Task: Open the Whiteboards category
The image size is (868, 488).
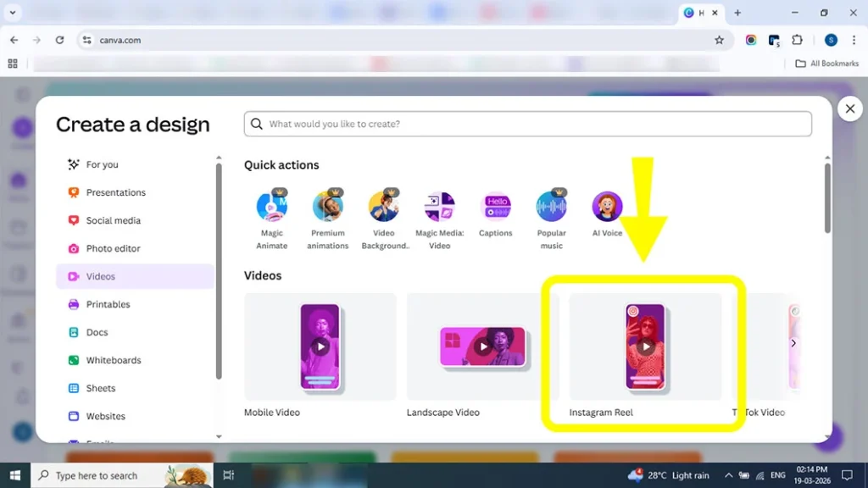Action: click(113, 360)
